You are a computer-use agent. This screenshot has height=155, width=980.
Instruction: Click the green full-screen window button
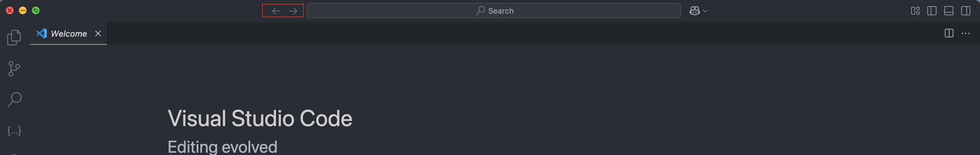(36, 11)
